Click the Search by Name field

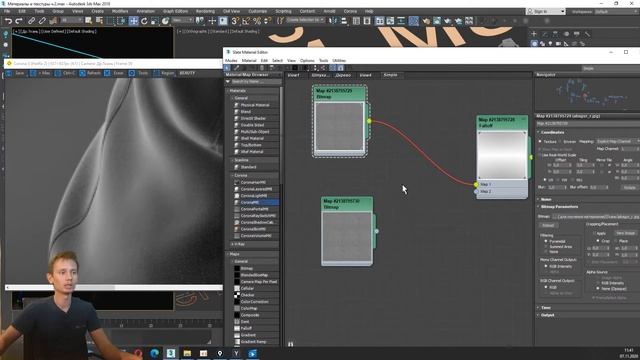[256, 82]
